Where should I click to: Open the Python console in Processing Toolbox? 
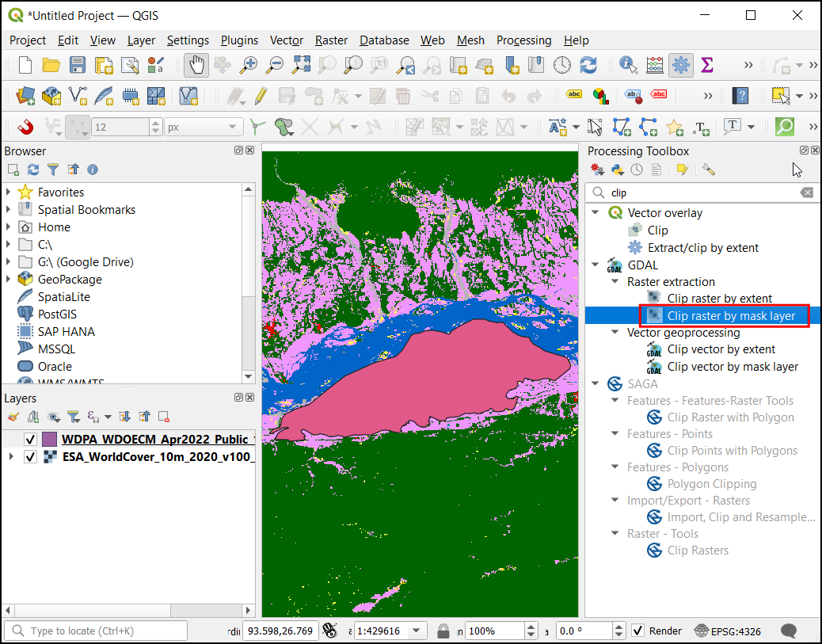pos(617,170)
